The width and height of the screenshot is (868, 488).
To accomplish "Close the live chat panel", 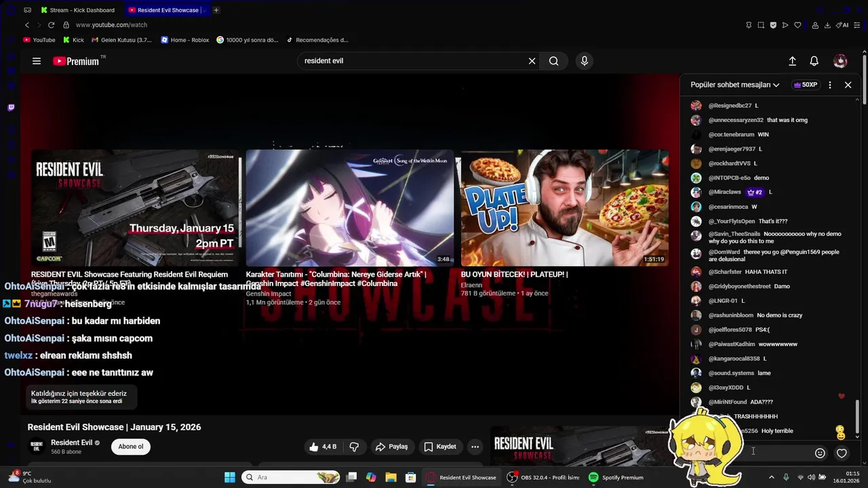I will click(848, 85).
